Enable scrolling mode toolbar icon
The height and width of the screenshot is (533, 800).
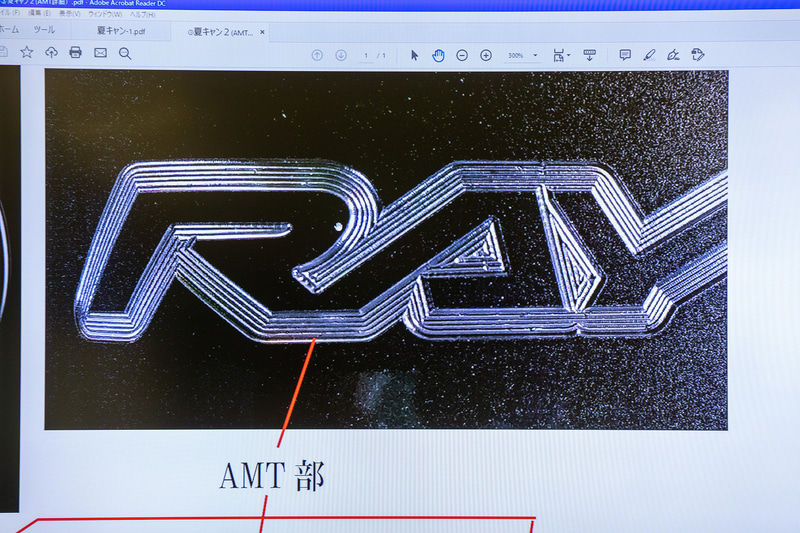point(590,55)
